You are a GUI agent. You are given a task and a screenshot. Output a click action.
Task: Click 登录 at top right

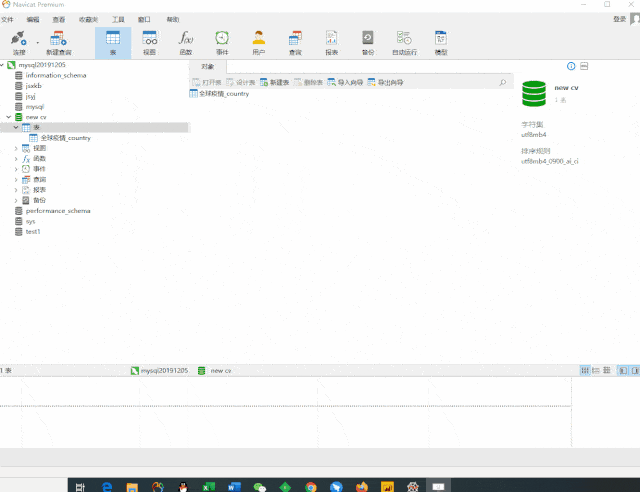pos(619,19)
